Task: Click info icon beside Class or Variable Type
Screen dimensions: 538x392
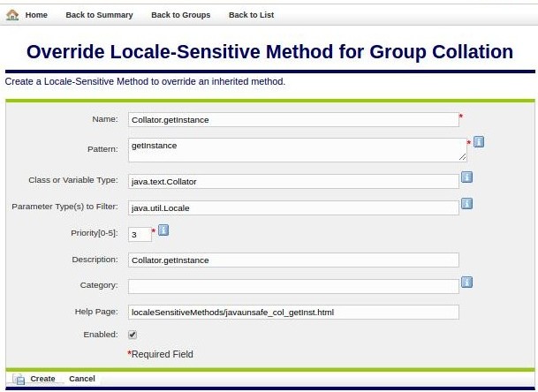Action: click(466, 177)
